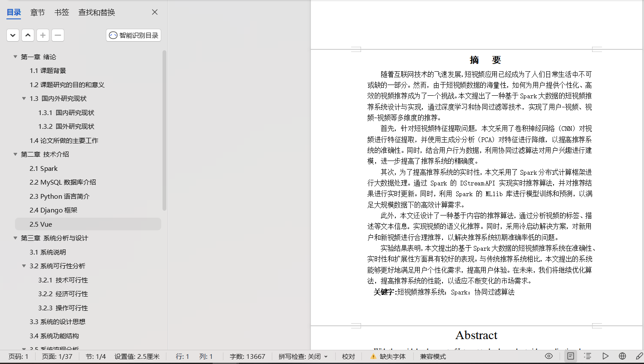Click the down-chevron button above the outline

[x=13, y=35]
